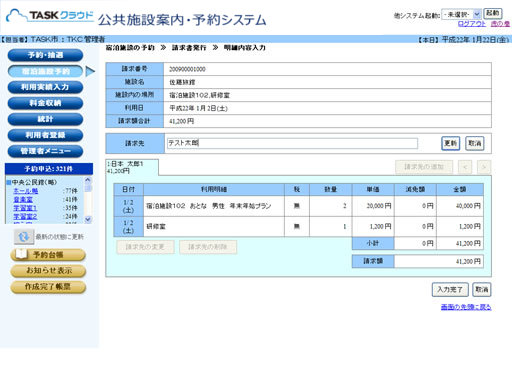Image resolution: width=512 pixels, height=384 pixels.
Task: Click the 20,000円 unit price cell
Action: pyautogui.click(x=373, y=206)
